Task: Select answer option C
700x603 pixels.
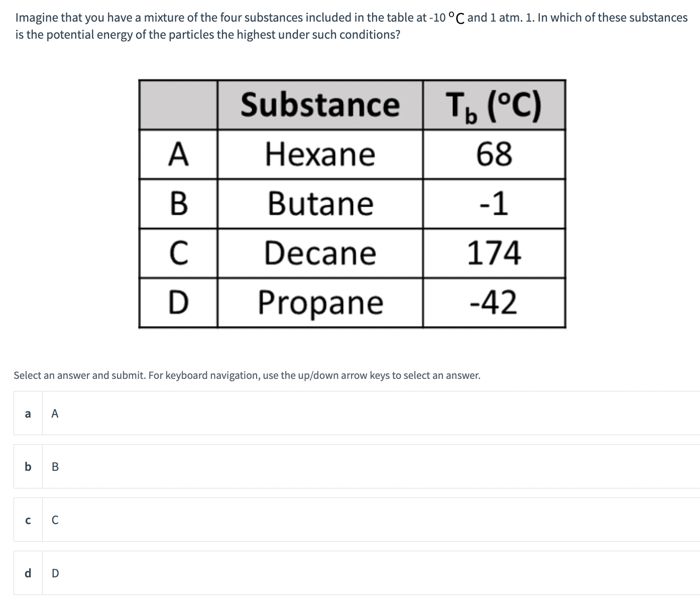Action: point(357,520)
